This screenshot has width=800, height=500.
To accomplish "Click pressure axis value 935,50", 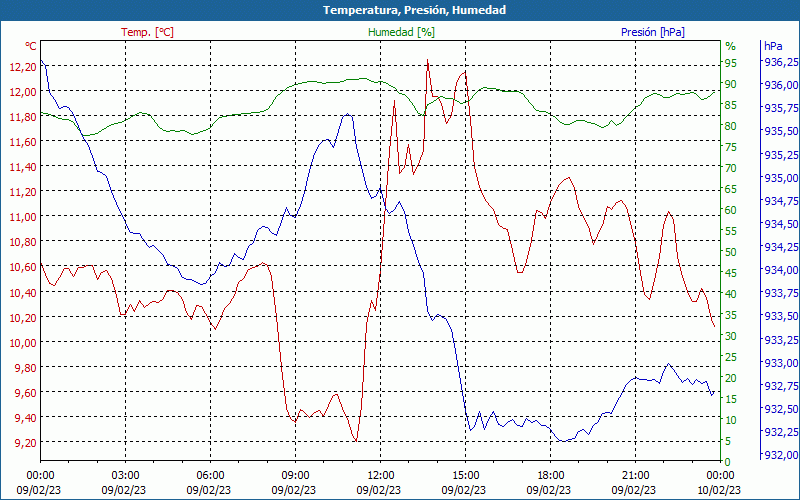I will pyautogui.click(x=781, y=131).
